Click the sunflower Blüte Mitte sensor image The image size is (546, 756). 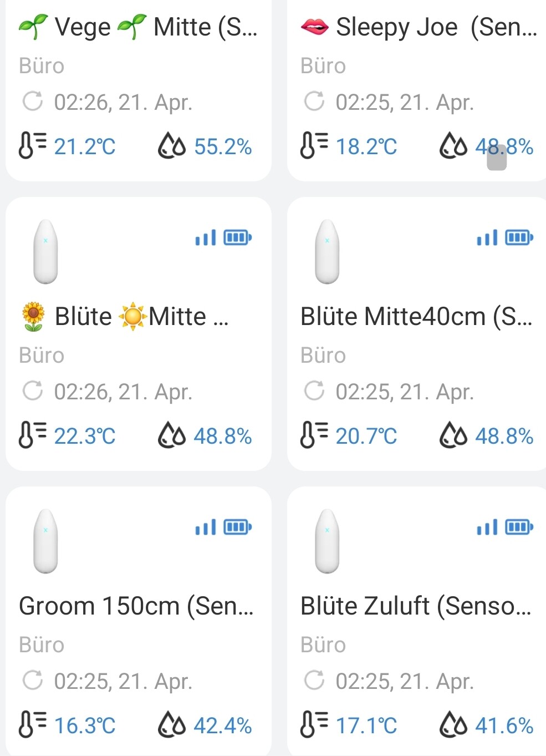click(45, 252)
